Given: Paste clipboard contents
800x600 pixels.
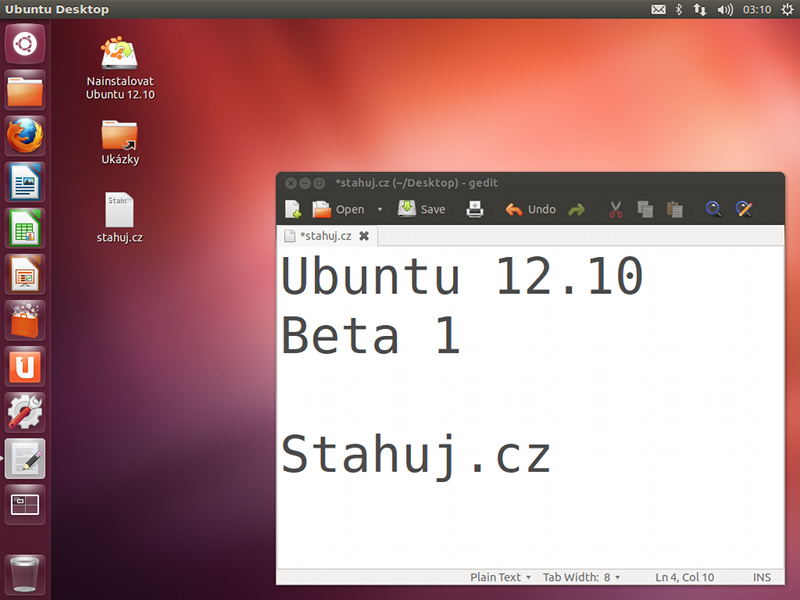Looking at the screenshot, I should (x=674, y=209).
